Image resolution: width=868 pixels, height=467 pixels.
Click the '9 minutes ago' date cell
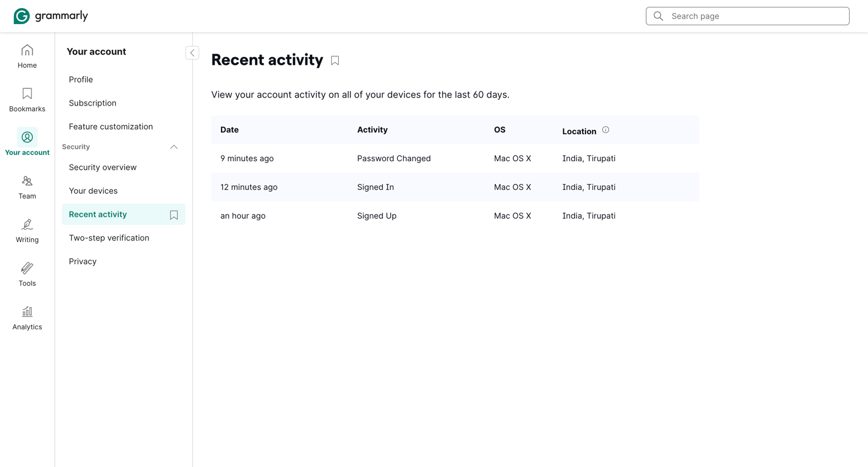(x=247, y=158)
